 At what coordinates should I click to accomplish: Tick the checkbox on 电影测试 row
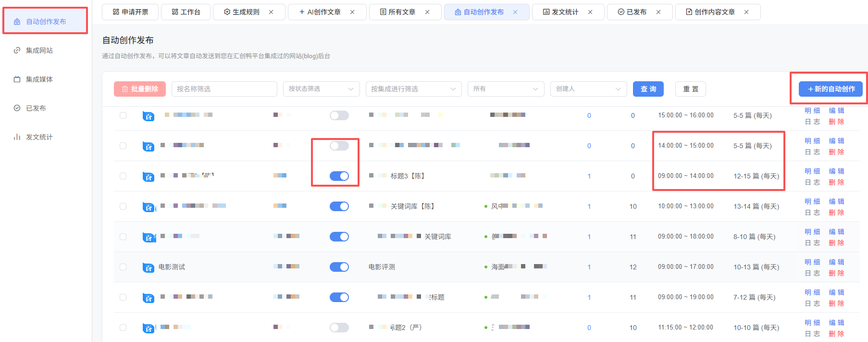pyautogui.click(x=123, y=267)
